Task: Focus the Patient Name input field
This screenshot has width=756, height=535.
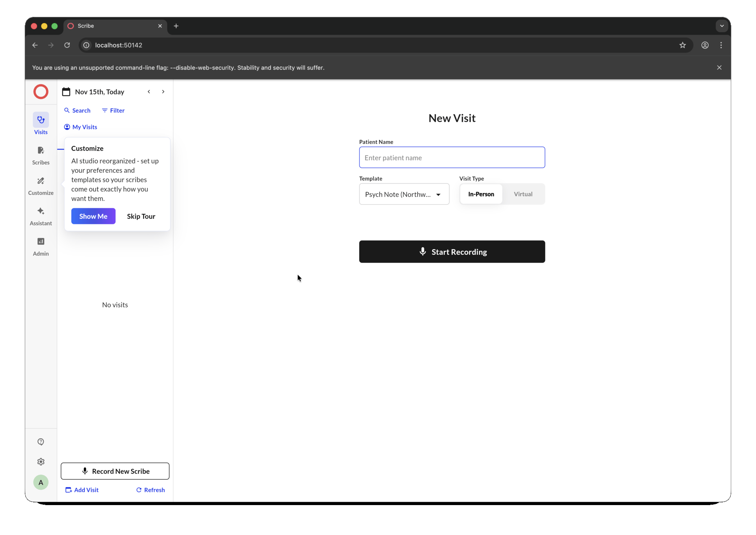Action: [452, 157]
